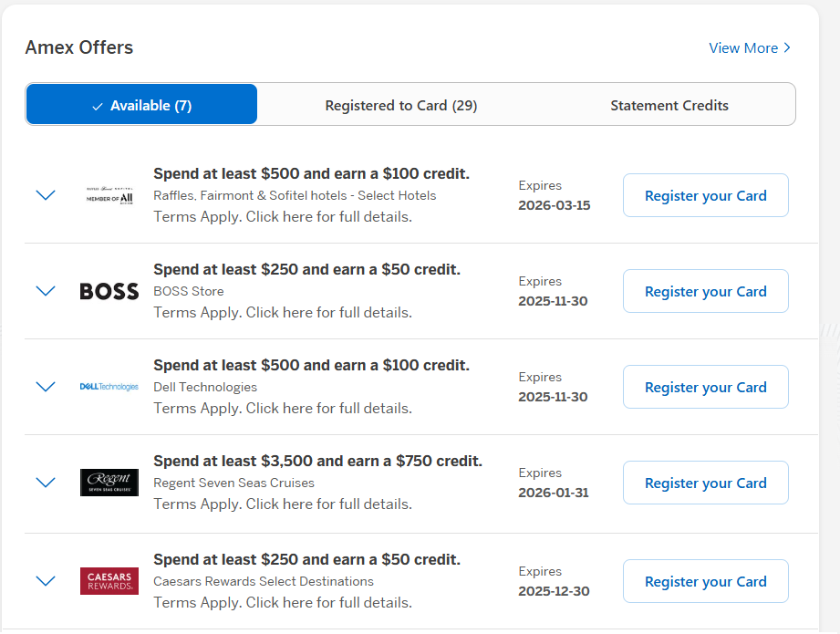Open Dell offer terms full details text
840x634 pixels.
pyautogui.click(x=283, y=408)
